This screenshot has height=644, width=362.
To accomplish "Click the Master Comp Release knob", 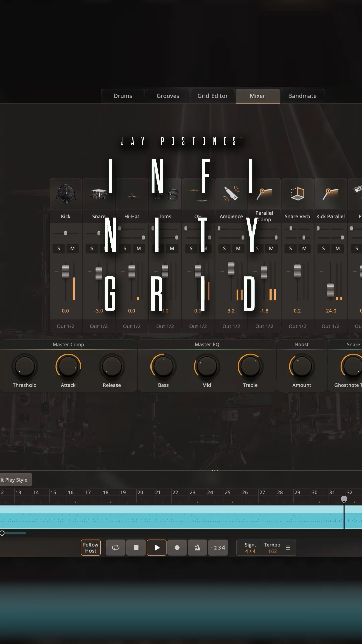I will pos(112,366).
